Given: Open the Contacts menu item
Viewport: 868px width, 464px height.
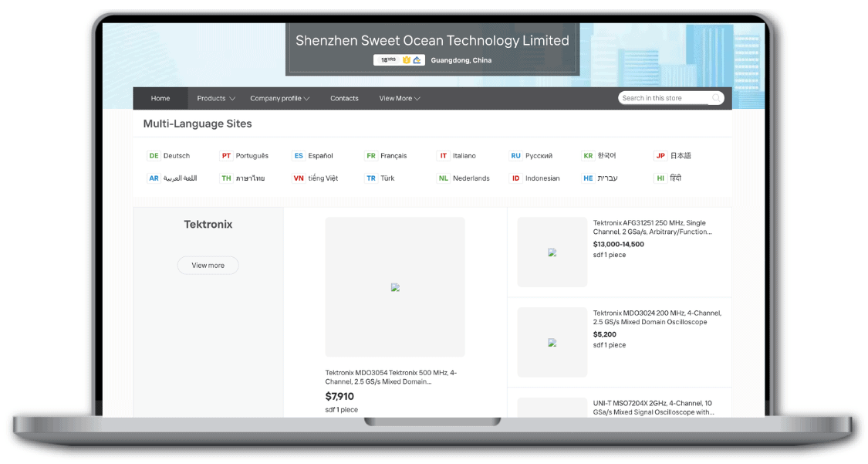Looking at the screenshot, I should [x=344, y=99].
